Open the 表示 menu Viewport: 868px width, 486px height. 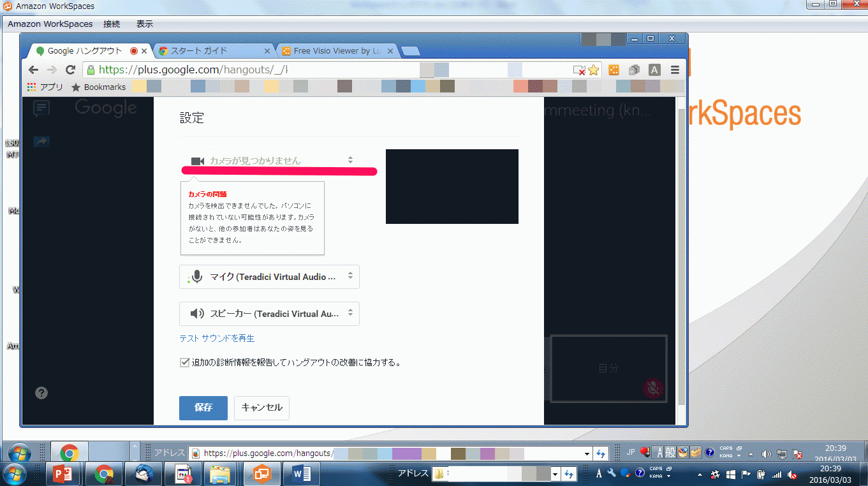(x=145, y=24)
